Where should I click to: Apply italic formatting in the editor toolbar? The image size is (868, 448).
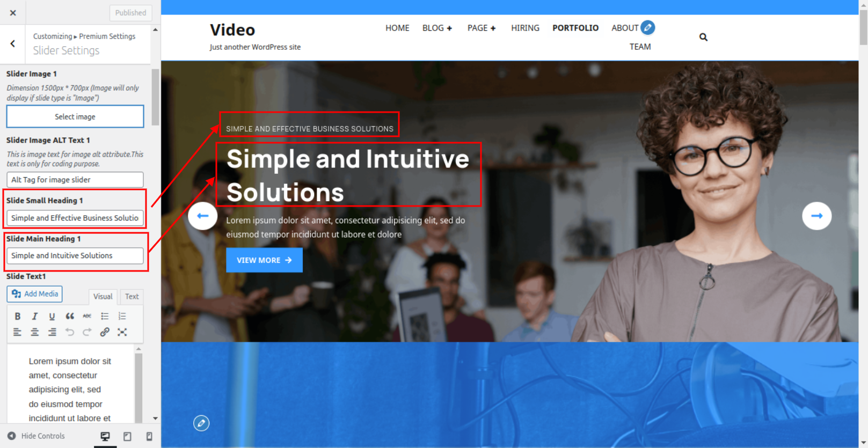(x=35, y=316)
